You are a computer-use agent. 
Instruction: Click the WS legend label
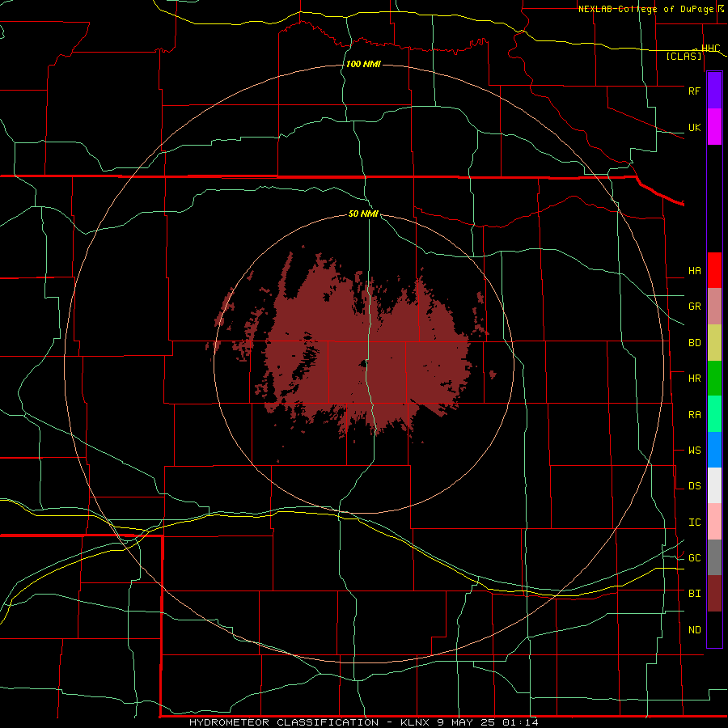(x=694, y=451)
